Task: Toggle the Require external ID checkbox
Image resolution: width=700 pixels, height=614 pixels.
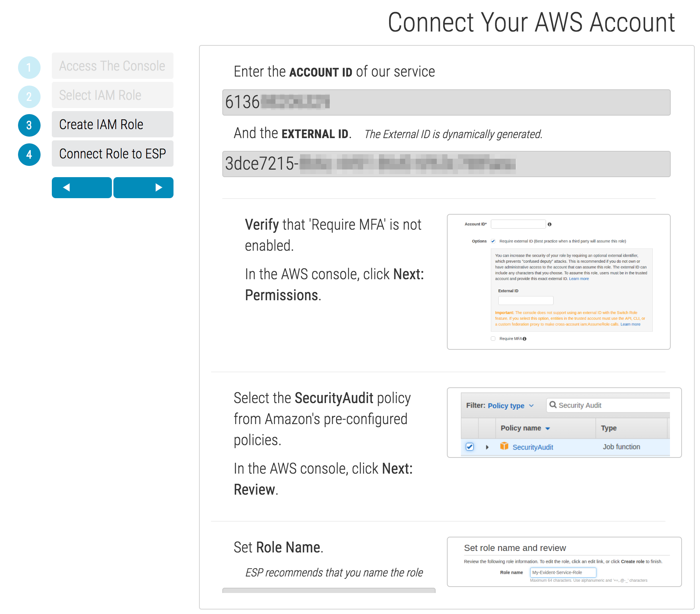Action: [493, 241]
